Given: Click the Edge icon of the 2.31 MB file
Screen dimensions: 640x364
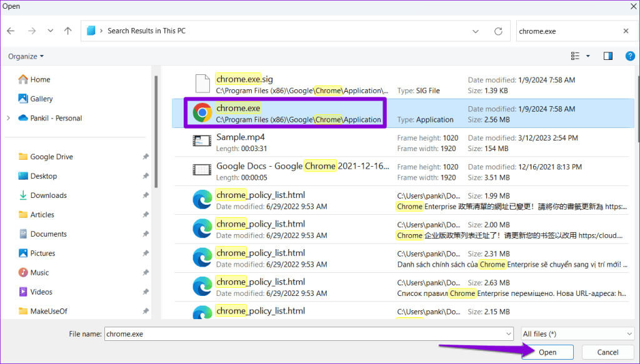Looking at the screenshot, I should (x=202, y=258).
